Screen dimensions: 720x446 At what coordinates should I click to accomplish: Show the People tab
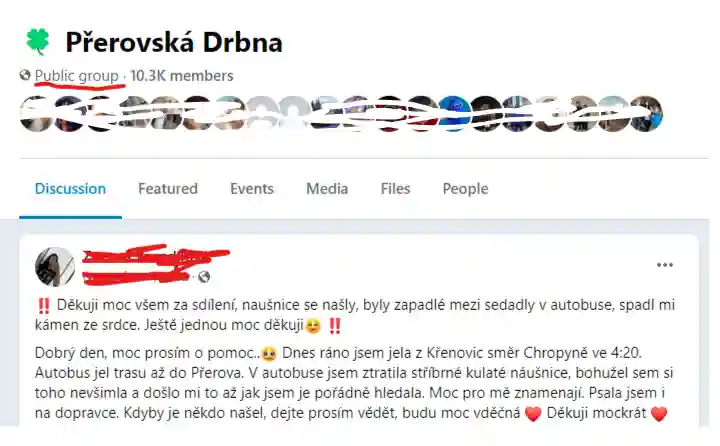(x=465, y=189)
